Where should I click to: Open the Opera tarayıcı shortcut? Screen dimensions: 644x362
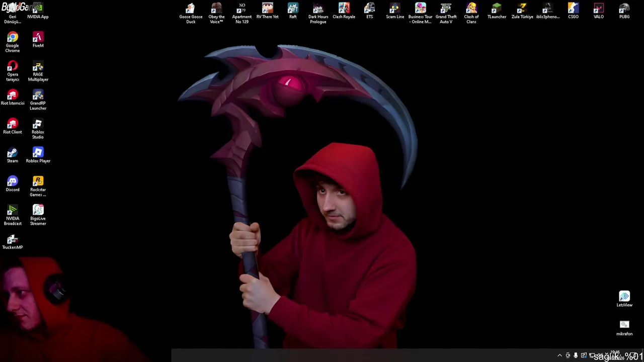tap(13, 71)
